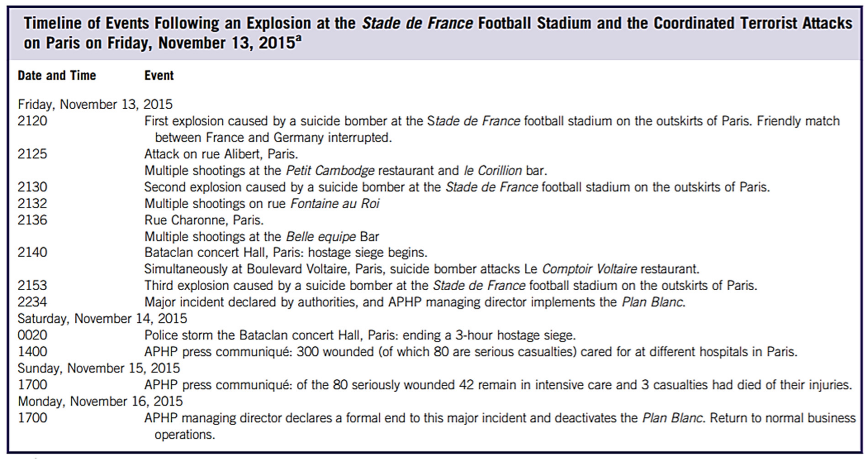Click the "Friday, November 13, 2015" date row
Viewport: 868px width, 459px height.
coord(95,104)
